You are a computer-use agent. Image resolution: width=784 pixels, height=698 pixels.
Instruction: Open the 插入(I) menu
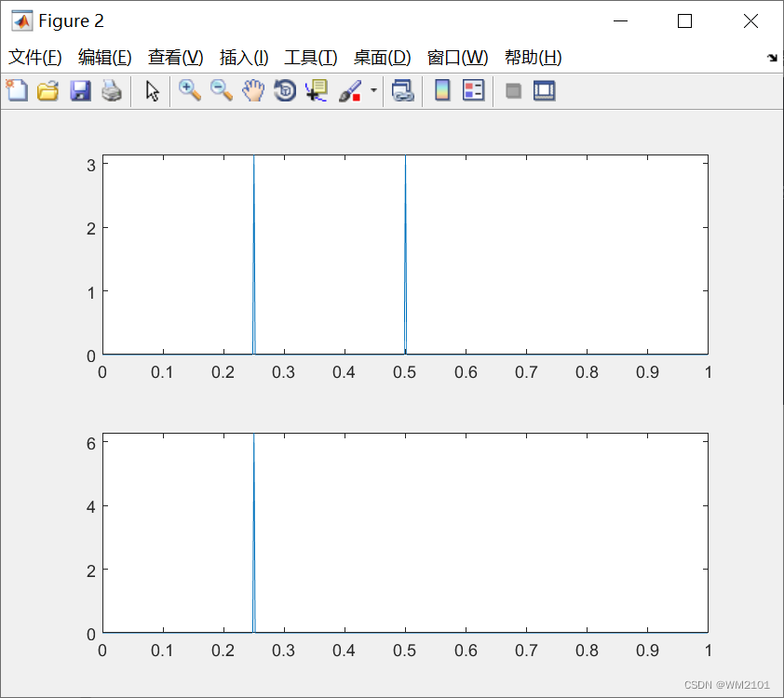coord(244,58)
